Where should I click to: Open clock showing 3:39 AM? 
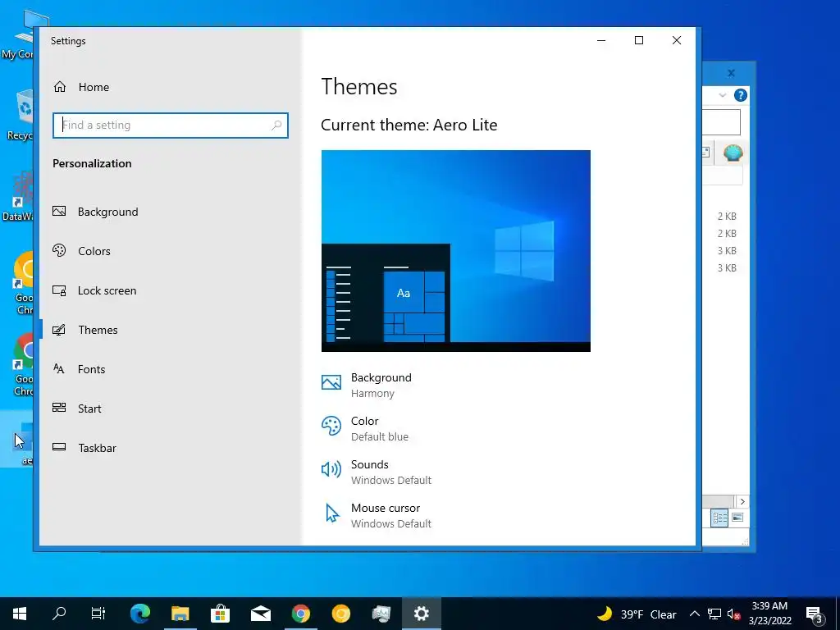(769, 614)
